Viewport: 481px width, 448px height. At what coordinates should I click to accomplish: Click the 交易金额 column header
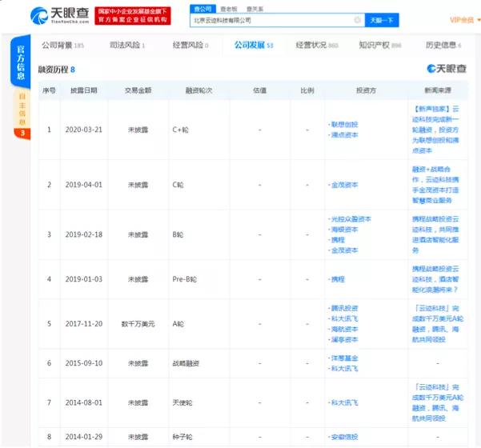(138, 90)
